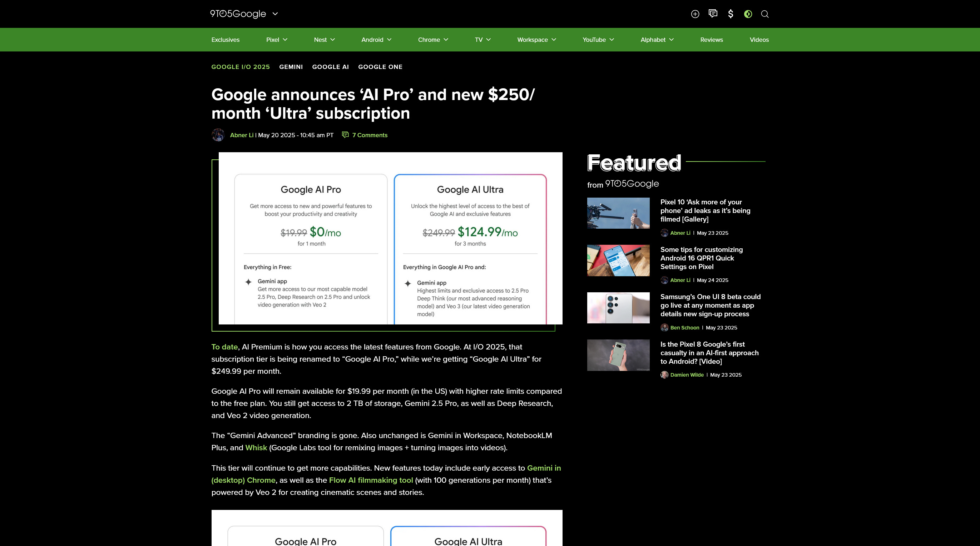Toggle dark mode with the half-circle icon
Viewport: 980px width, 546px height.
tap(748, 14)
